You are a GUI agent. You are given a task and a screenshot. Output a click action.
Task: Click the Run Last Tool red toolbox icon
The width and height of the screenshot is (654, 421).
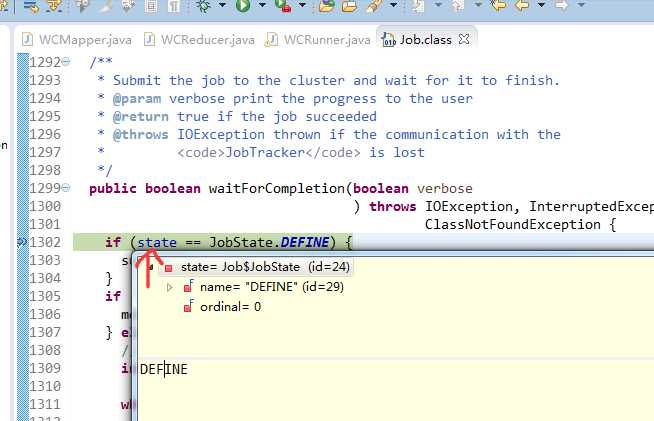coord(283,5)
